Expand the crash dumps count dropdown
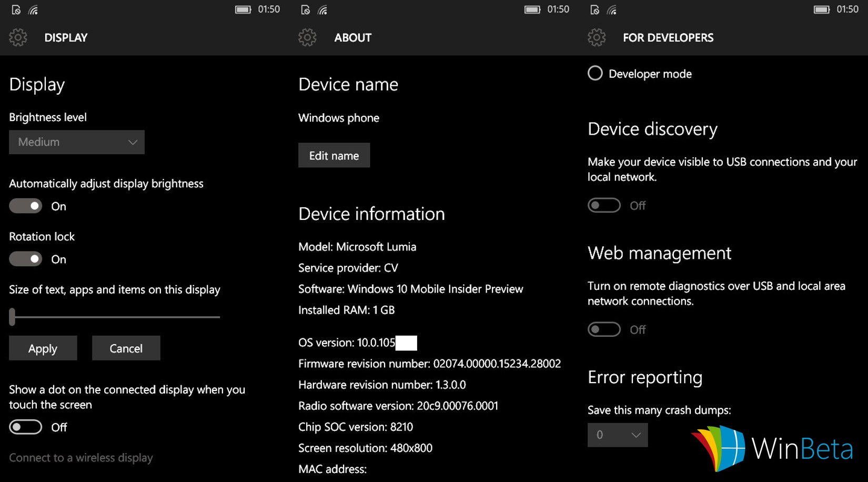 click(x=618, y=435)
